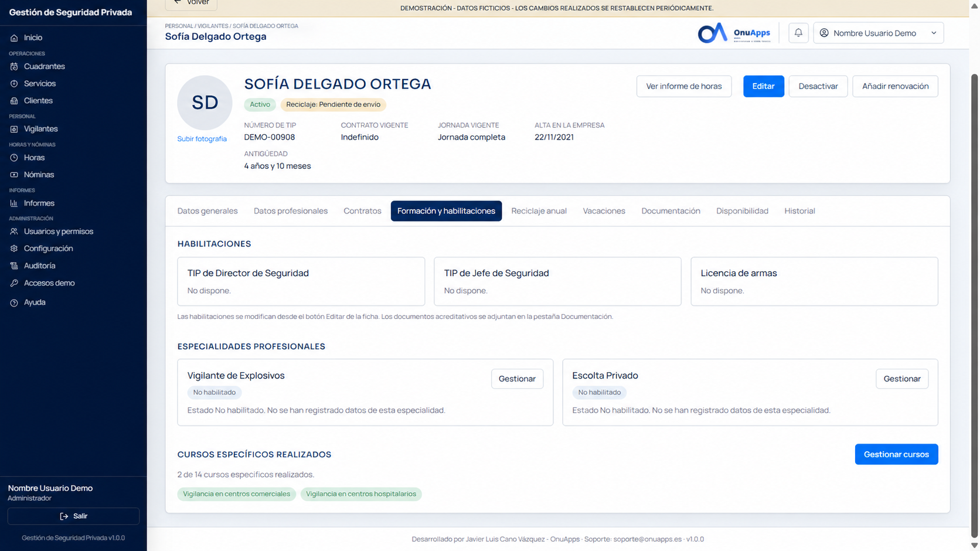980x551 pixels.
Task: Click Gestionar for Vigilante de Explosivos
Action: point(517,379)
